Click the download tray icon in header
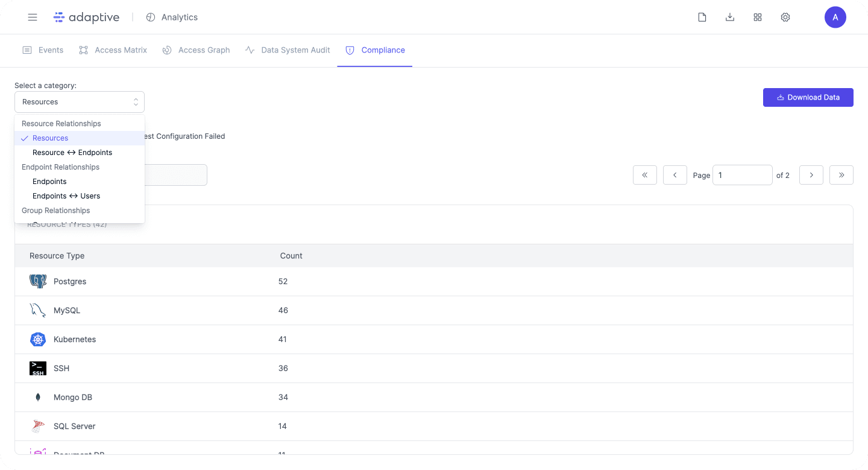Screen dimensions: 868x470 pyautogui.click(x=730, y=17)
